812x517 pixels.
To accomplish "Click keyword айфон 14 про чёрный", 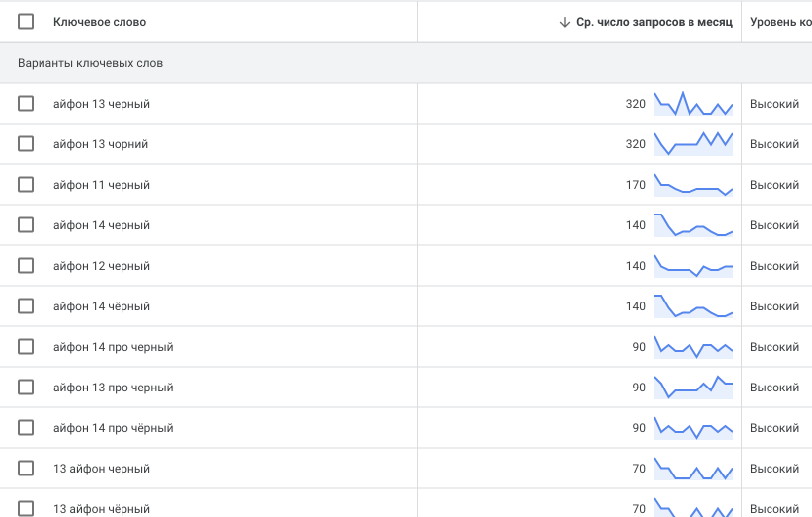I will coord(113,428).
